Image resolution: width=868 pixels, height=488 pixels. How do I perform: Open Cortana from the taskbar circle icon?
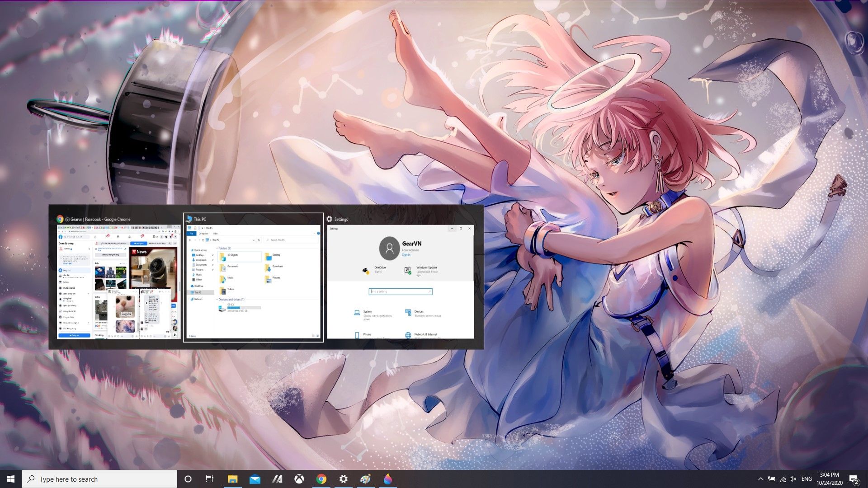click(x=188, y=479)
